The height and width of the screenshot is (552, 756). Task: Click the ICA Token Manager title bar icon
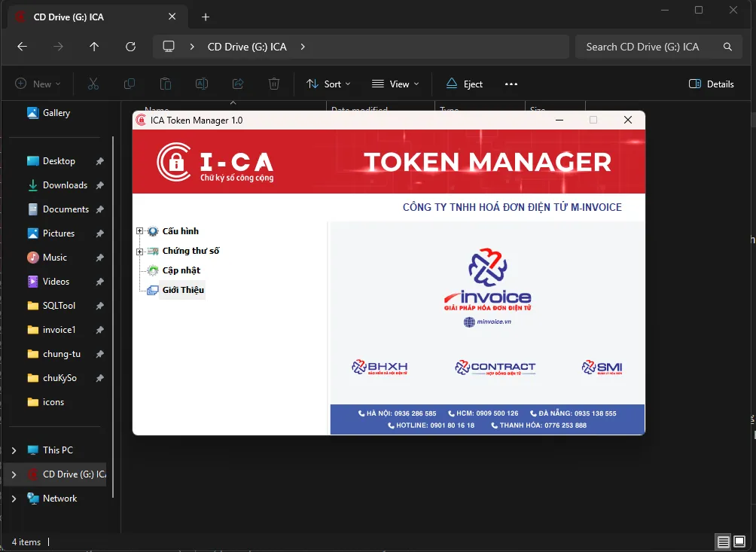[x=141, y=120]
